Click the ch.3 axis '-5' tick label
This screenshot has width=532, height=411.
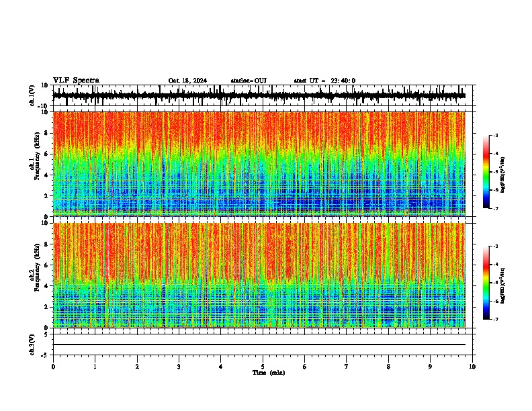click(x=45, y=355)
